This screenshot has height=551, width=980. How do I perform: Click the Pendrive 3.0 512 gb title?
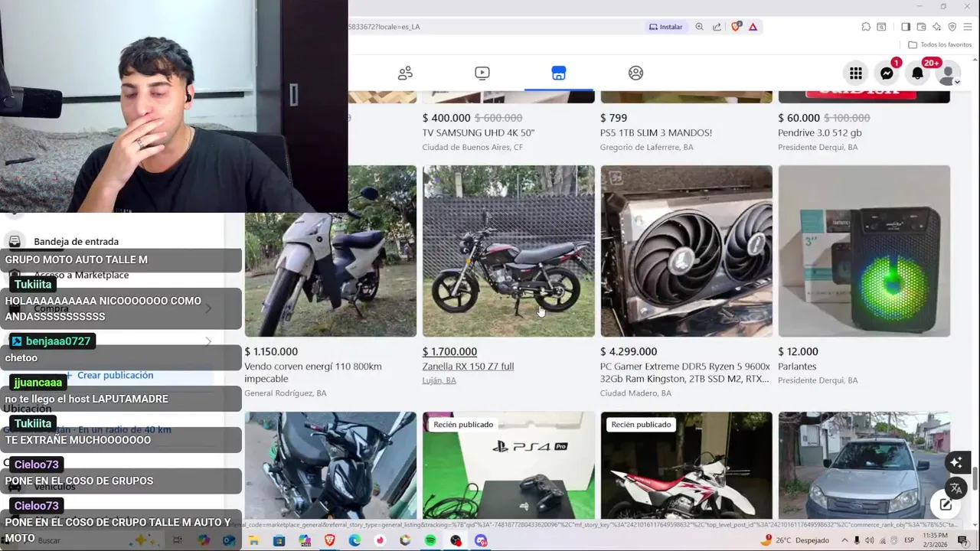coord(820,132)
